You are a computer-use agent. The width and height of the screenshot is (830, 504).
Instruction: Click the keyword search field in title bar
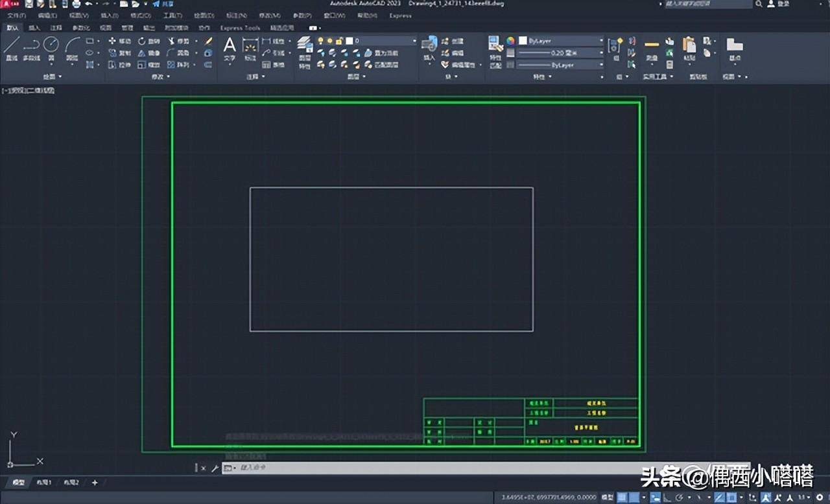coord(708,4)
